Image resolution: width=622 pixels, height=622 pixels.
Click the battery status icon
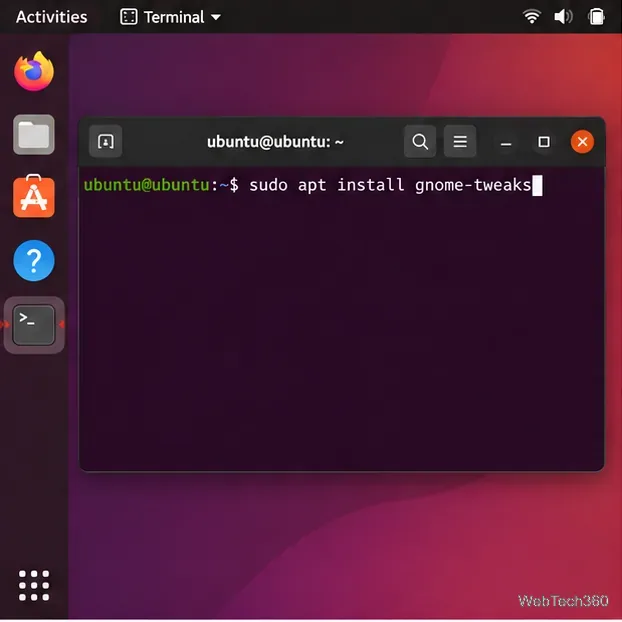(596, 17)
